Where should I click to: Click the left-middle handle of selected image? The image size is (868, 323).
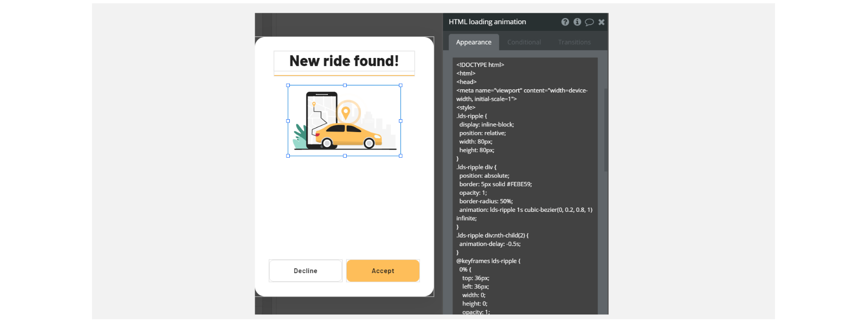[x=288, y=121]
